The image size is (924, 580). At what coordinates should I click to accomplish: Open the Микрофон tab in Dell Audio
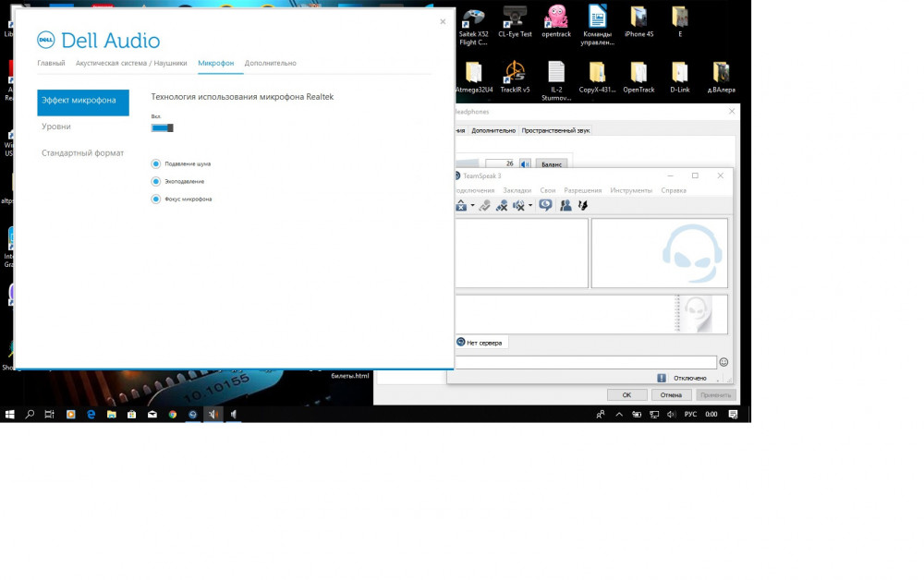coord(215,63)
